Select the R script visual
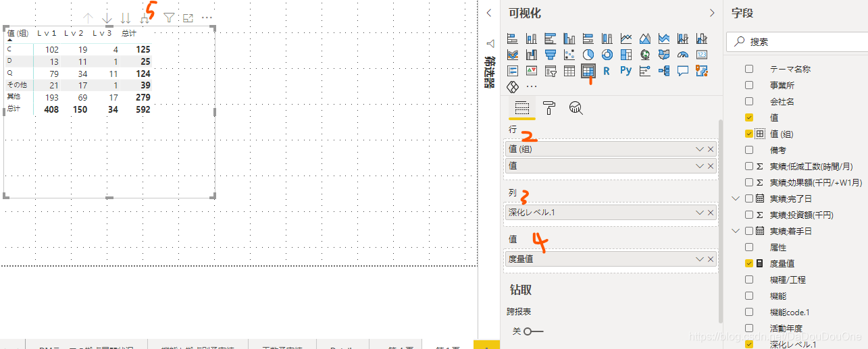This screenshot has height=349, width=868. coord(607,71)
